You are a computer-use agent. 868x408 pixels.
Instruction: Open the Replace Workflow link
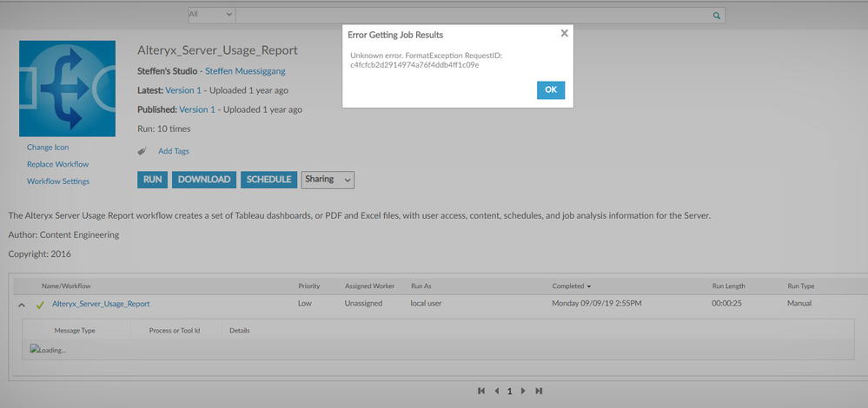coord(57,164)
